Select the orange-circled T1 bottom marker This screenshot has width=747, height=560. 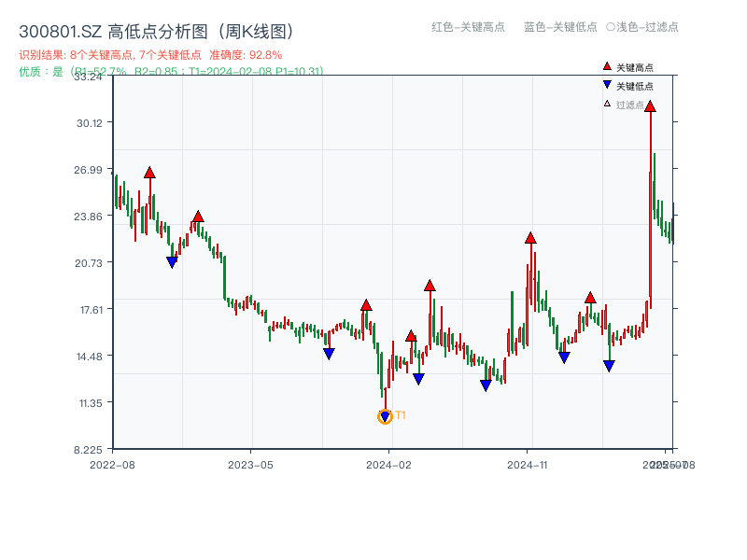click(x=385, y=416)
